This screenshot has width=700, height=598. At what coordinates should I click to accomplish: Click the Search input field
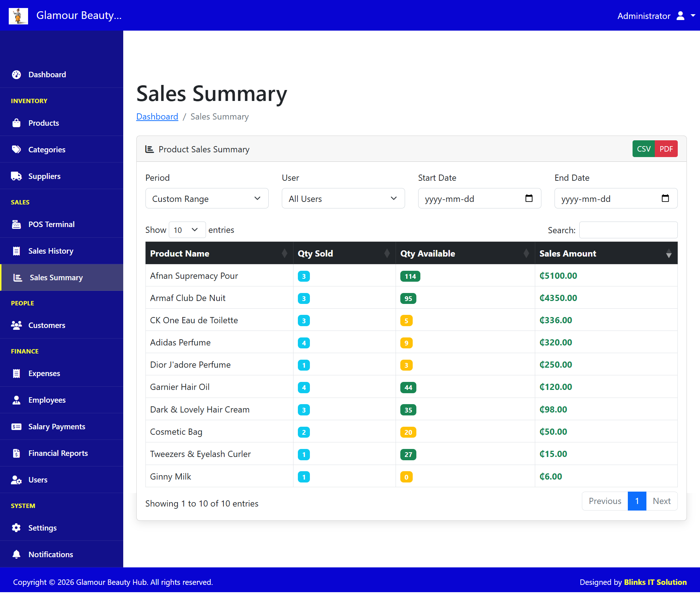pos(629,230)
